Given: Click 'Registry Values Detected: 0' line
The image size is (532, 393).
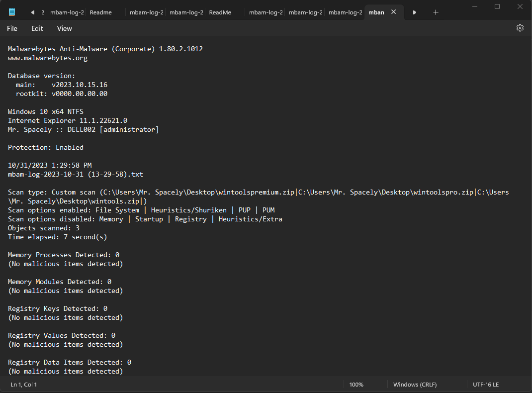Looking at the screenshot, I should [x=62, y=335].
